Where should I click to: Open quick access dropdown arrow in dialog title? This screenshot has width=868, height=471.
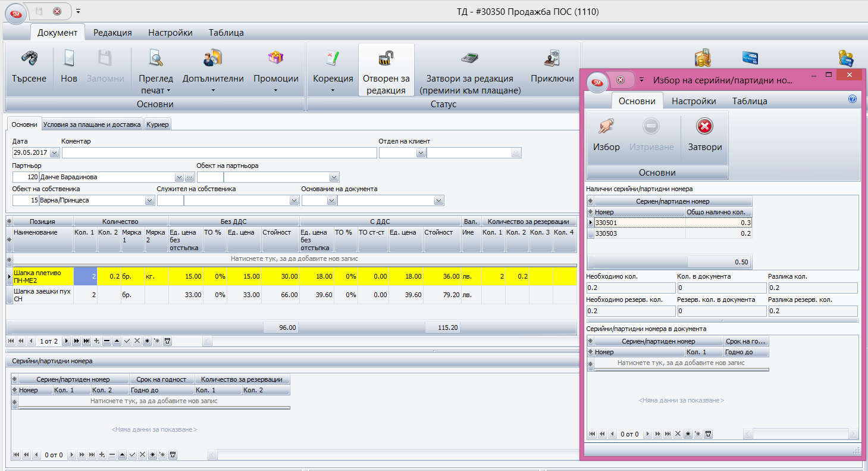[x=641, y=80]
